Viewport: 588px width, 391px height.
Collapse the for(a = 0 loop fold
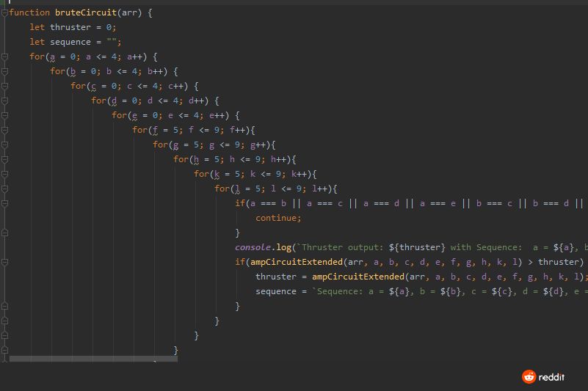(x=4, y=57)
